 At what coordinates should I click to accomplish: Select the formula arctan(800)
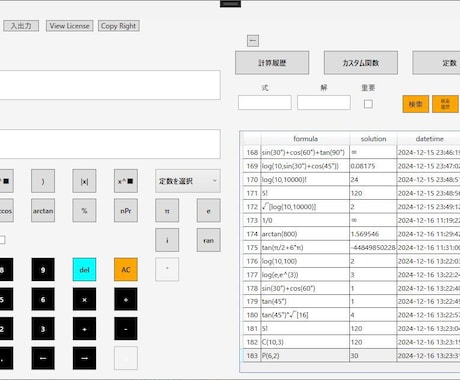pyautogui.click(x=305, y=234)
